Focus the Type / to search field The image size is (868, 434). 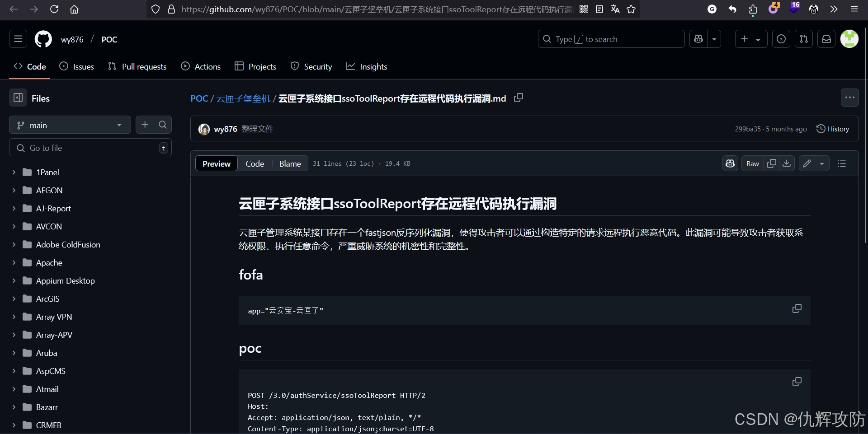(611, 39)
